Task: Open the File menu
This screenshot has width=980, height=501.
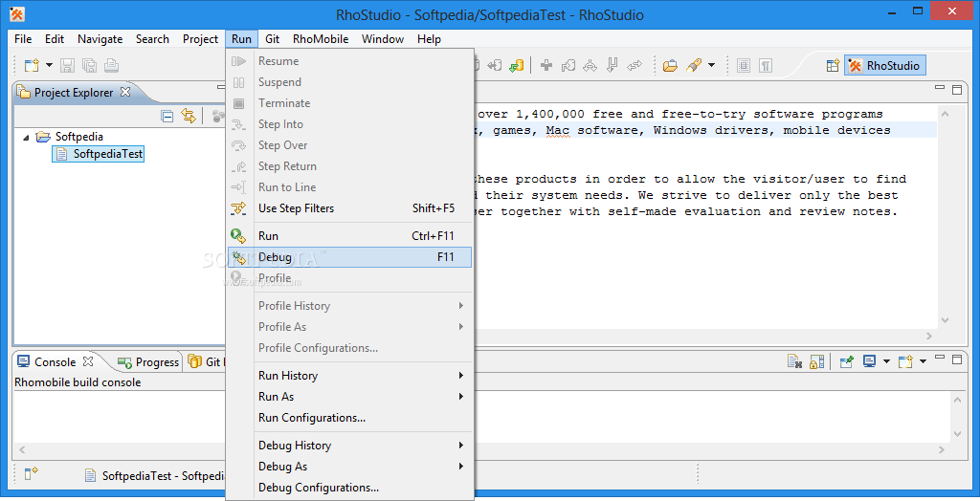Action: click(23, 39)
